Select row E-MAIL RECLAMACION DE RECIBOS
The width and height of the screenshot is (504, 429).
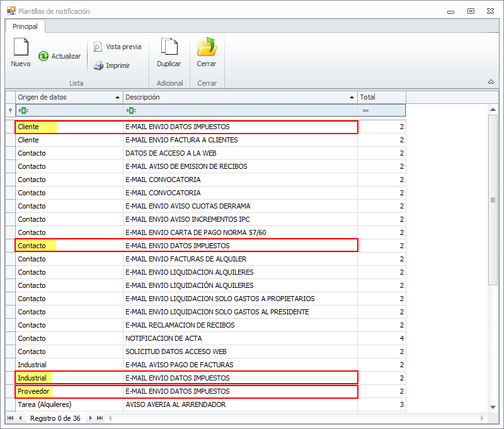pyautogui.click(x=206, y=325)
